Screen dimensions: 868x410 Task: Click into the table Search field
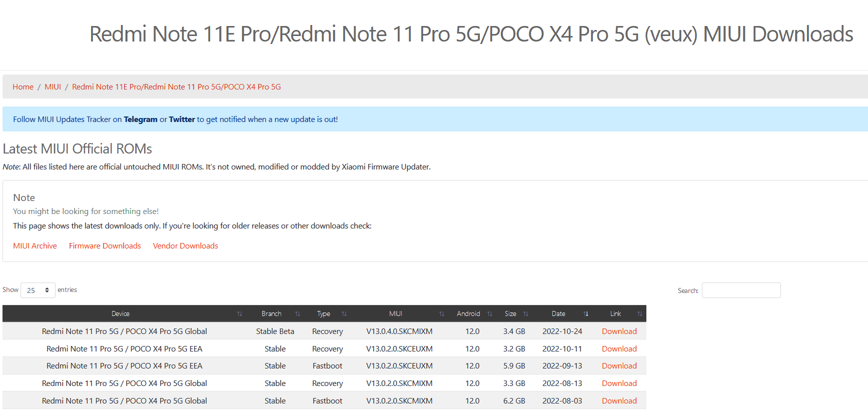[x=741, y=290]
